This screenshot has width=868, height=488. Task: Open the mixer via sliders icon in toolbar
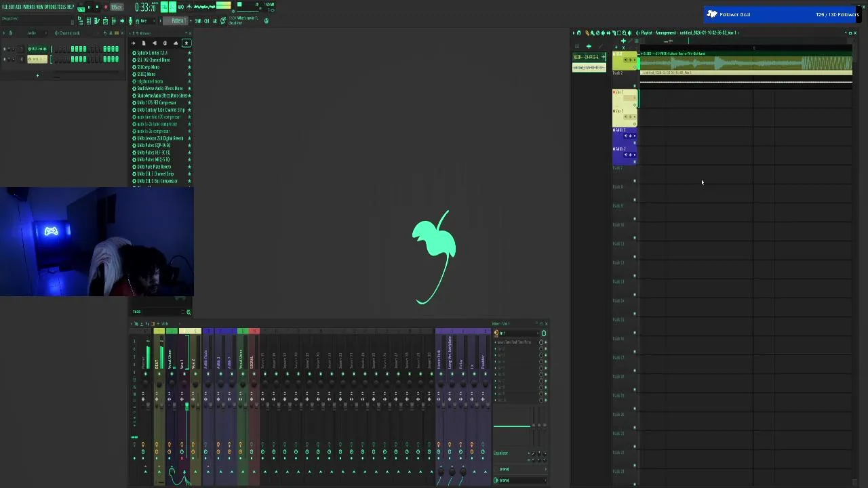114,21
